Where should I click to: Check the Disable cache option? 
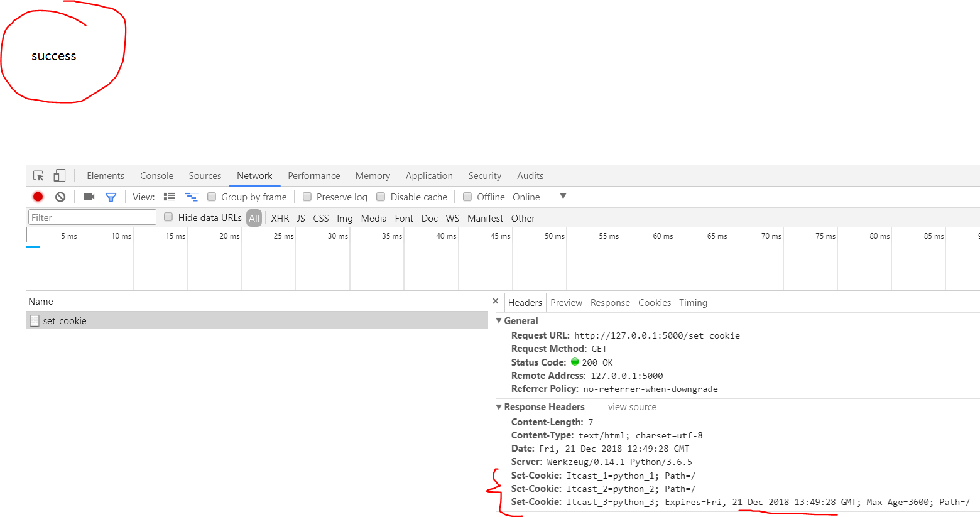tap(381, 197)
